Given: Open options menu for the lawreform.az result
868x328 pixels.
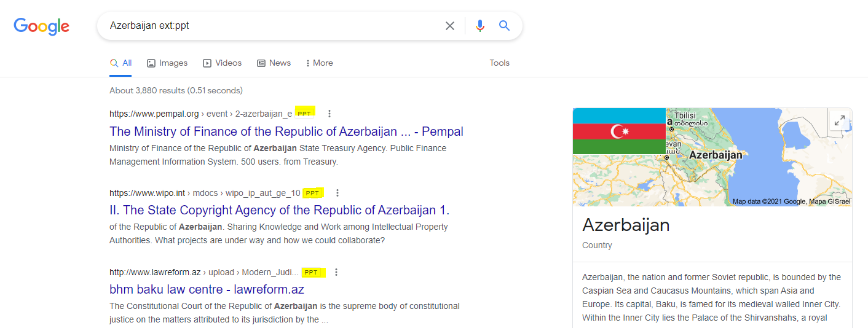Looking at the screenshot, I should point(336,272).
